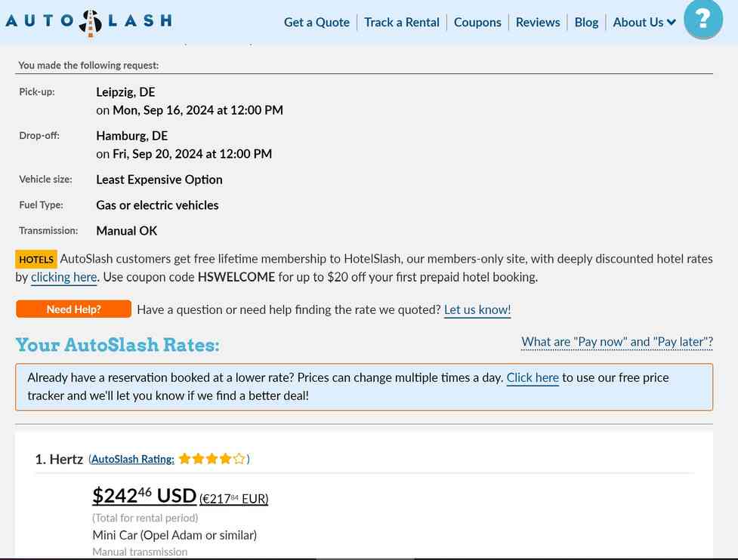Click the '(Total for rental period)' note

click(x=145, y=518)
